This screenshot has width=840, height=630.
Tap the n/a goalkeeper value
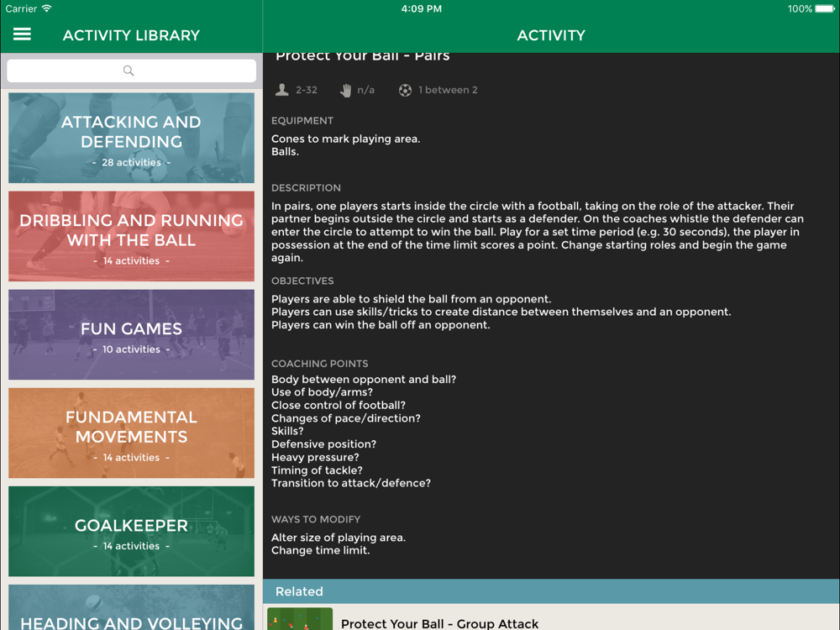(x=366, y=90)
